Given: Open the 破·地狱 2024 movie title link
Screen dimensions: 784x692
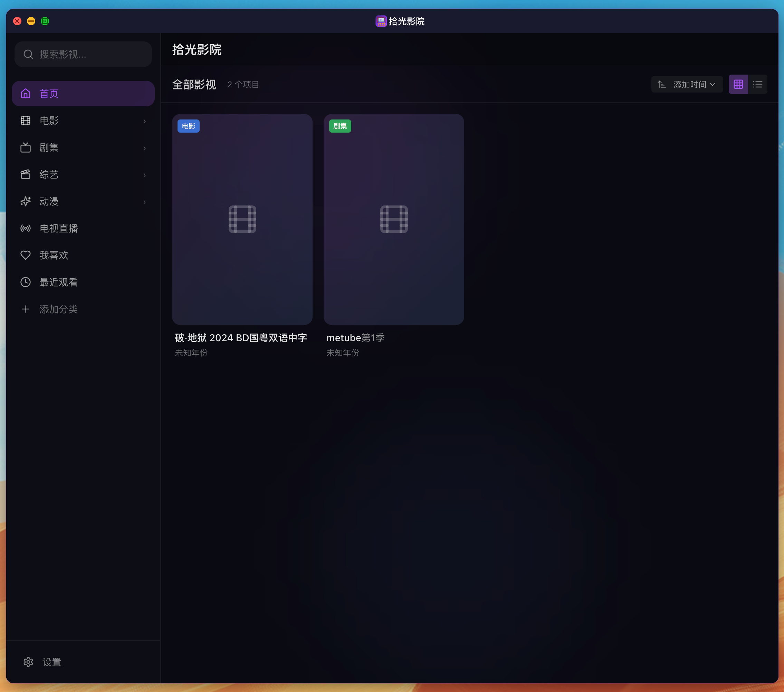Looking at the screenshot, I should point(241,338).
